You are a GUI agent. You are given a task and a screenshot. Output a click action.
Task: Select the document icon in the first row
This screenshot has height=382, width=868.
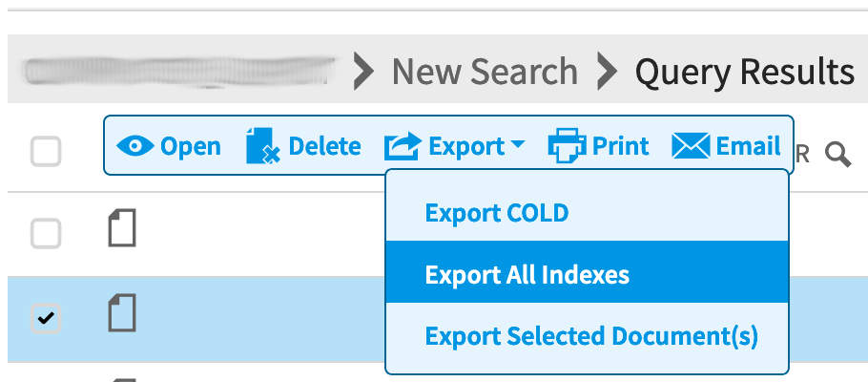(x=122, y=228)
